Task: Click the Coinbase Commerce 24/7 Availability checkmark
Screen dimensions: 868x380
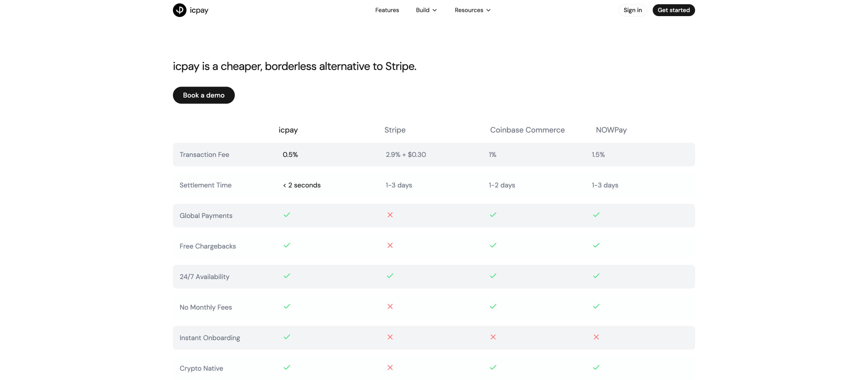Action: 493,276
